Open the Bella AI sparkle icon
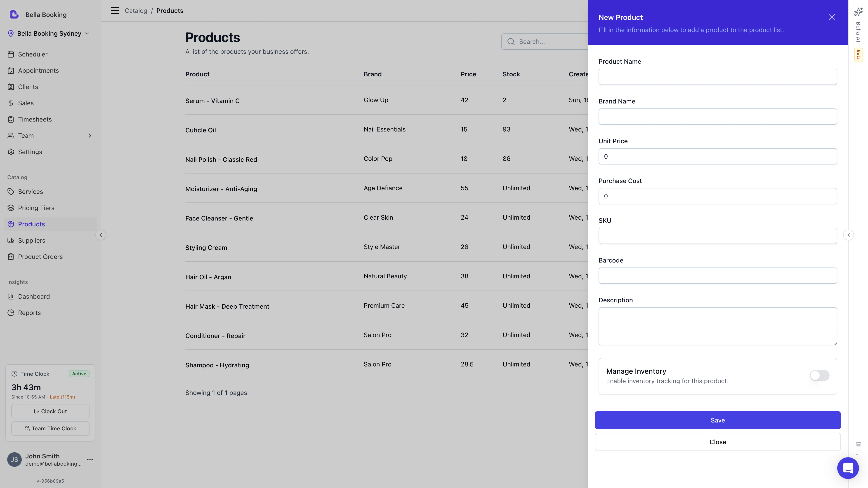868x488 pixels. (x=858, y=12)
